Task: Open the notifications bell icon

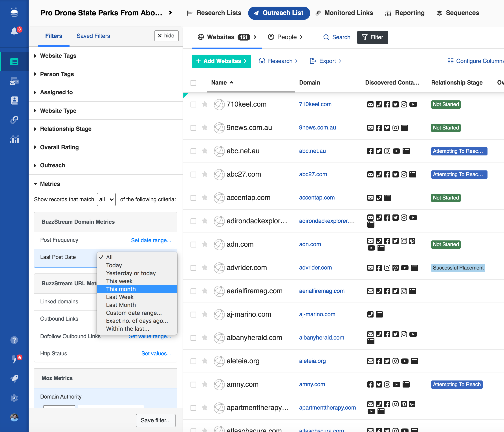Action: point(14,31)
